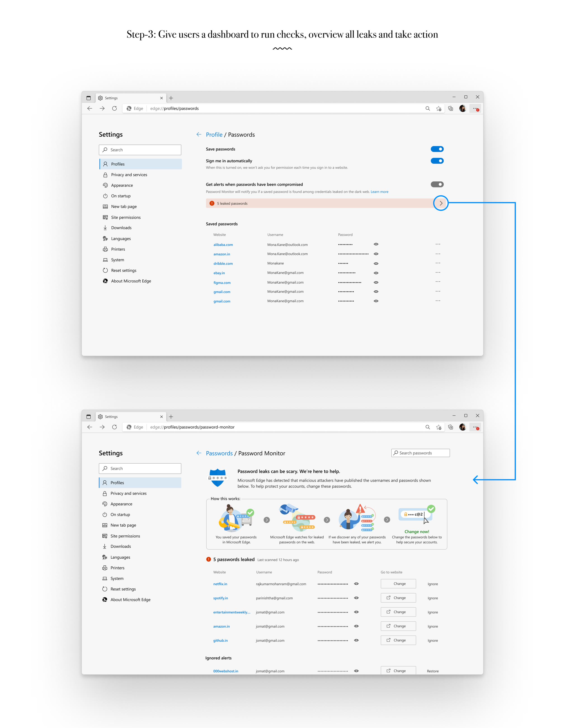Open Collections icon in top window
The width and height of the screenshot is (565, 728).
(x=450, y=108)
